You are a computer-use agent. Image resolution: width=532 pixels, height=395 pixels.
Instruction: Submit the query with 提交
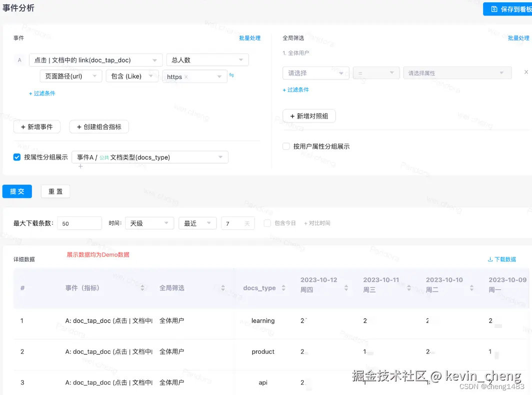pyautogui.click(x=17, y=191)
